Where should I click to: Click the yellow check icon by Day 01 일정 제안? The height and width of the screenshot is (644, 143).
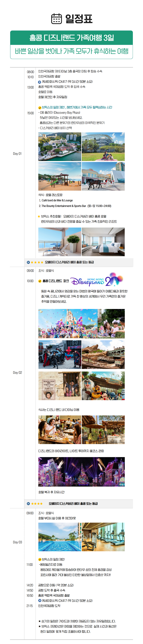(39, 108)
